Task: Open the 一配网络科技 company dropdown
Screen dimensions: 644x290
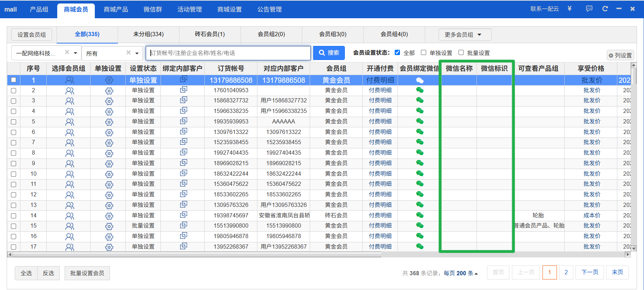Action: 75,53
